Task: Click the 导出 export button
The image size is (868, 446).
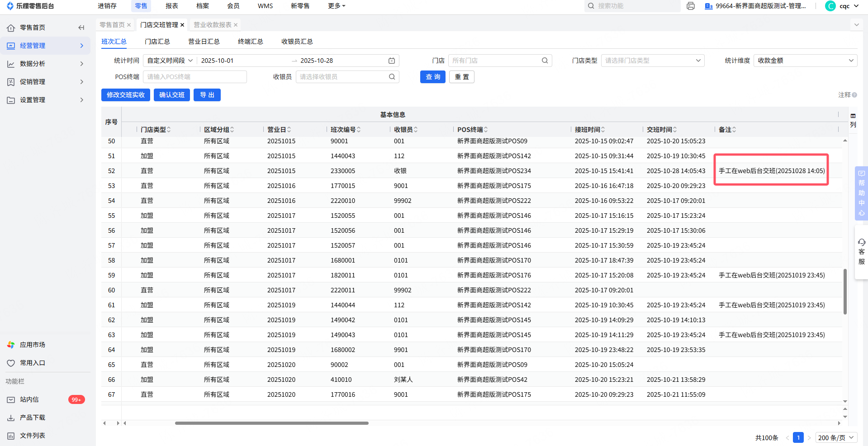Action: point(207,95)
